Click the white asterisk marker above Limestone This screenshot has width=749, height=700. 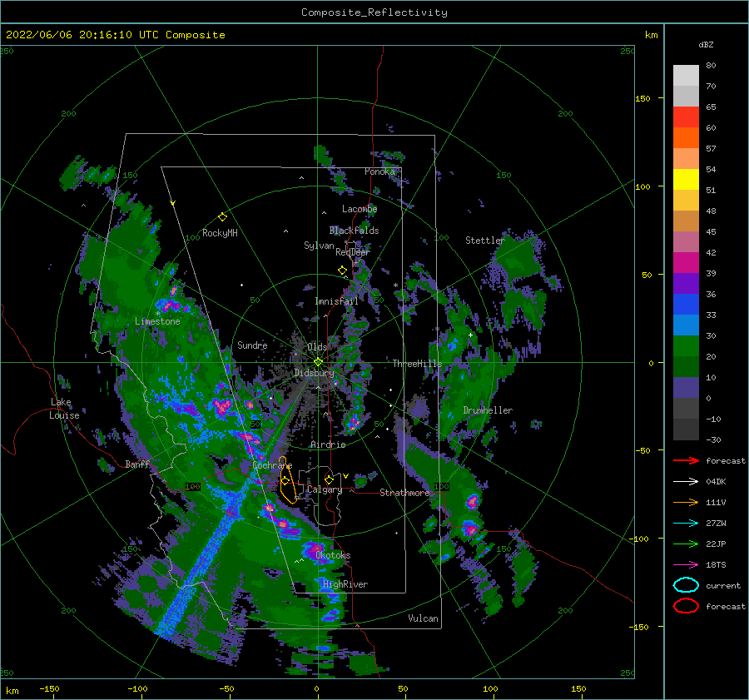pos(157,314)
